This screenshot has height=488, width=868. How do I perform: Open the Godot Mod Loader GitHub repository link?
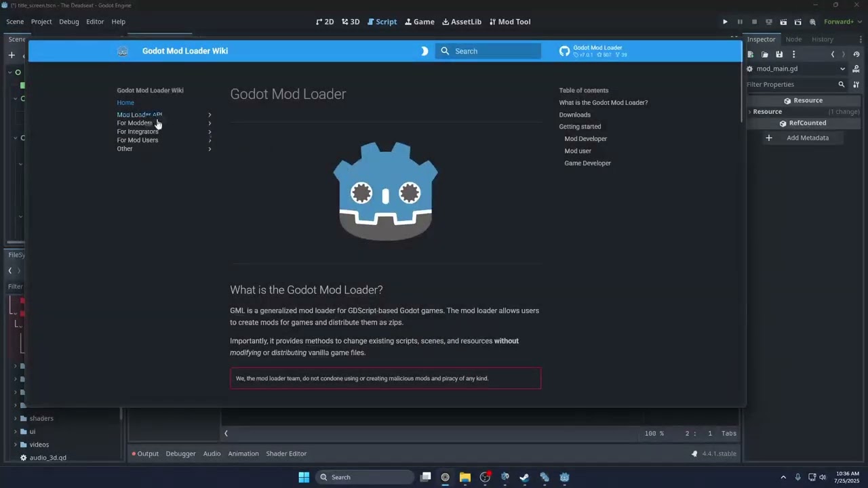pos(593,51)
